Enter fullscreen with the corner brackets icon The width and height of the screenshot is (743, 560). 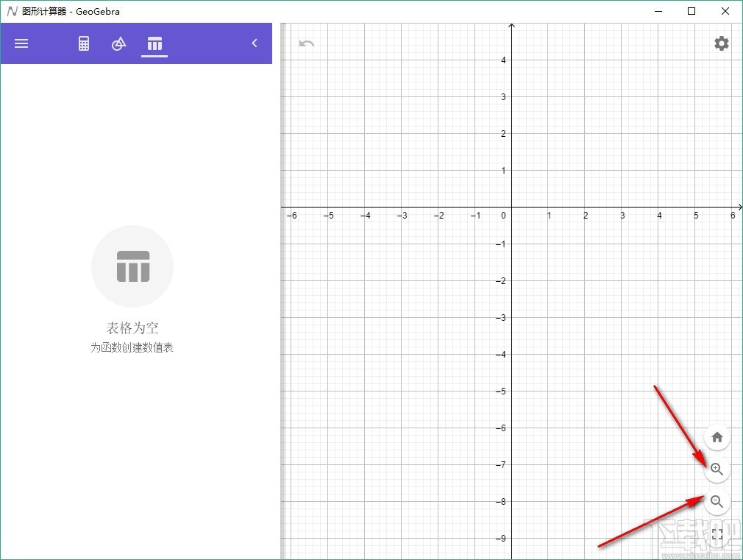(717, 534)
